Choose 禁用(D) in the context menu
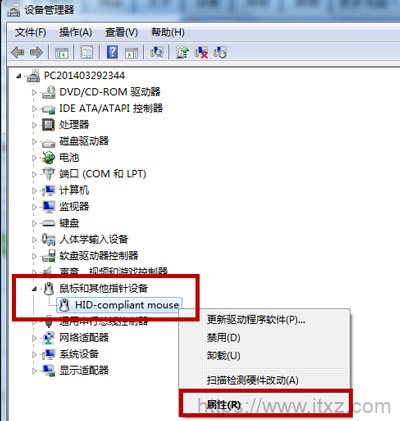 coord(224,338)
